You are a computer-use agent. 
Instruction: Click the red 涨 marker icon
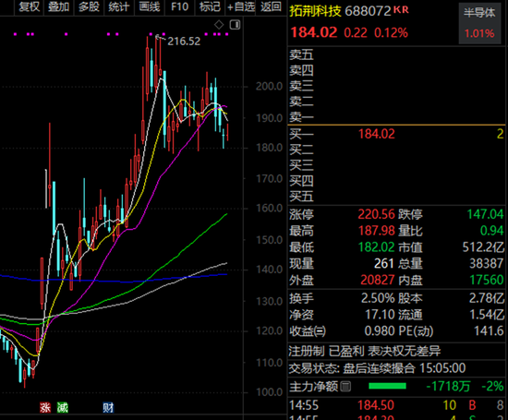45,407
